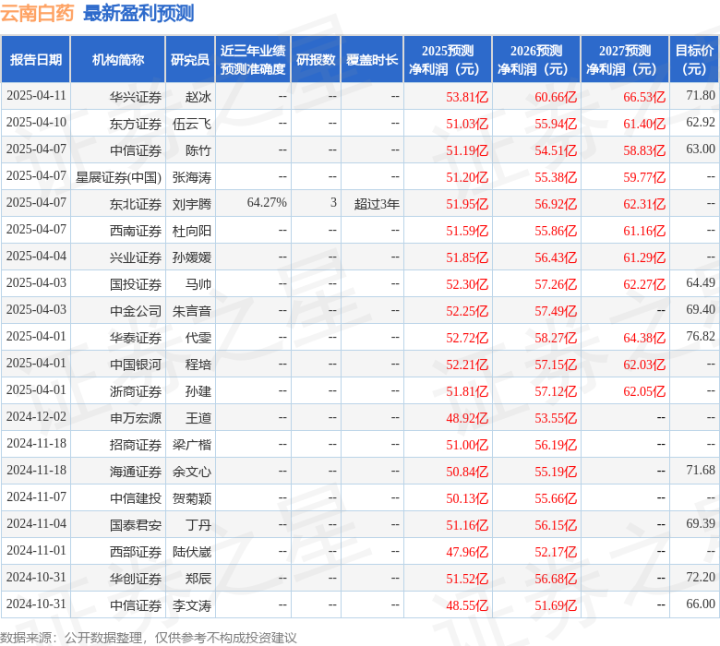
Task: Click the 76.82 target price value
Action: tap(700, 337)
